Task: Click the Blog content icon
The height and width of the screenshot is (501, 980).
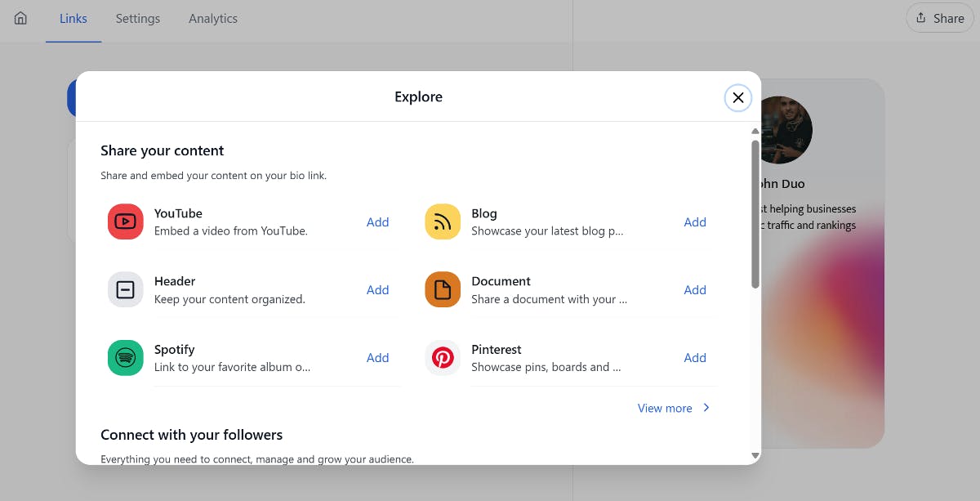Action: (x=442, y=221)
